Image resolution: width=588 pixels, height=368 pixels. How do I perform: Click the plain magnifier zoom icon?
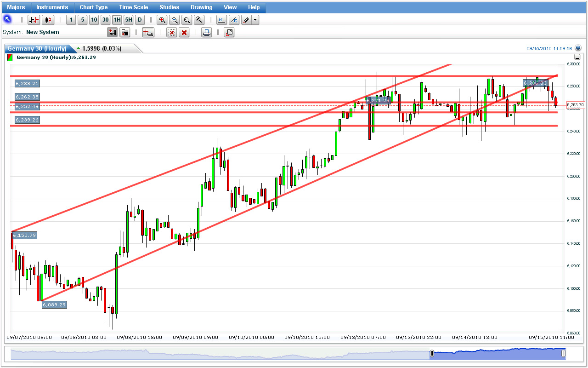pyautogui.click(x=187, y=20)
